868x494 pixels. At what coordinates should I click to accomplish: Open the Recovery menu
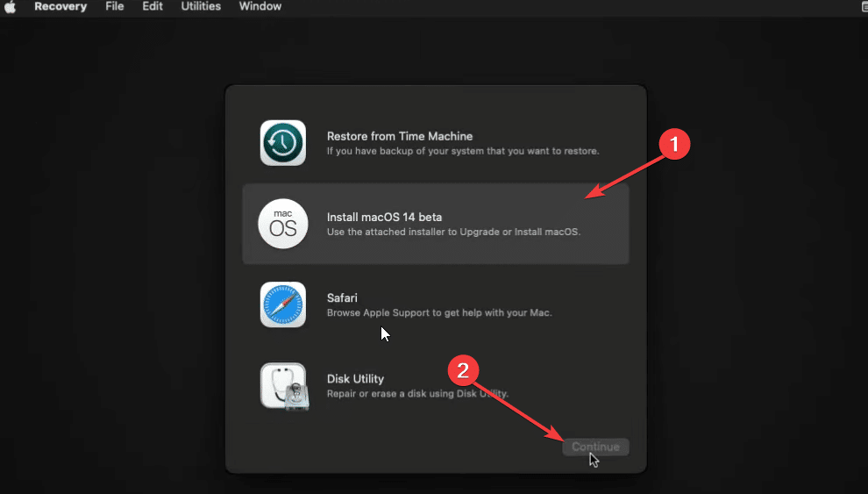coord(60,7)
